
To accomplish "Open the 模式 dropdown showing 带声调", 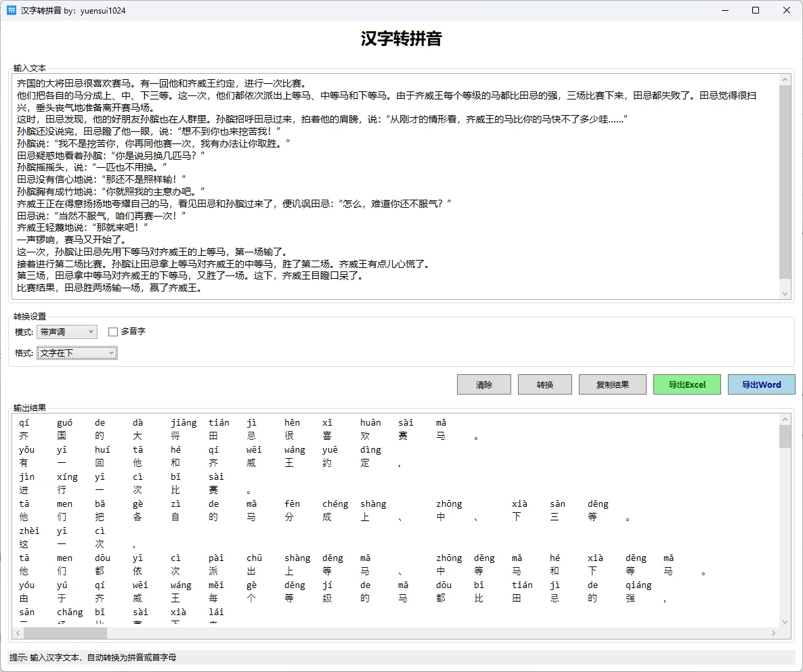I will (66, 332).
